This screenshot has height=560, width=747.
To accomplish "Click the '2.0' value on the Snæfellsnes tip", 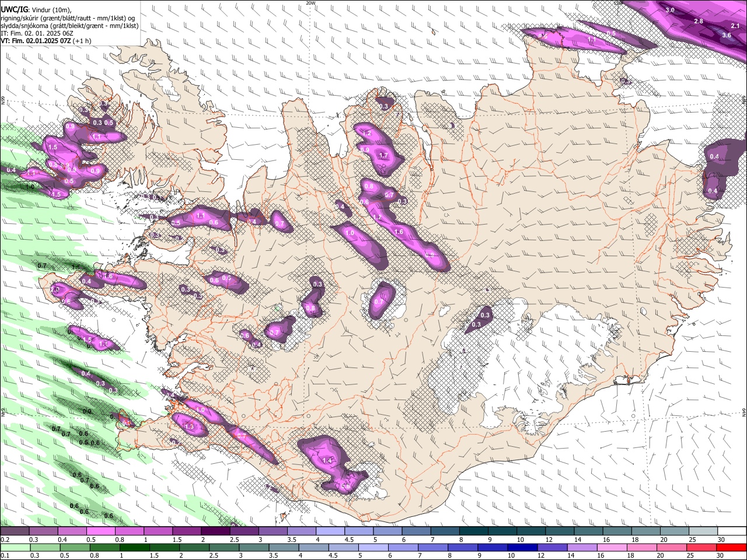I will pos(55,289).
